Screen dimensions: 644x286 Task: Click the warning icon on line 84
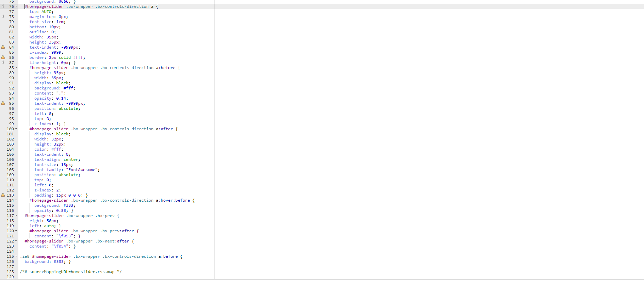click(3, 47)
